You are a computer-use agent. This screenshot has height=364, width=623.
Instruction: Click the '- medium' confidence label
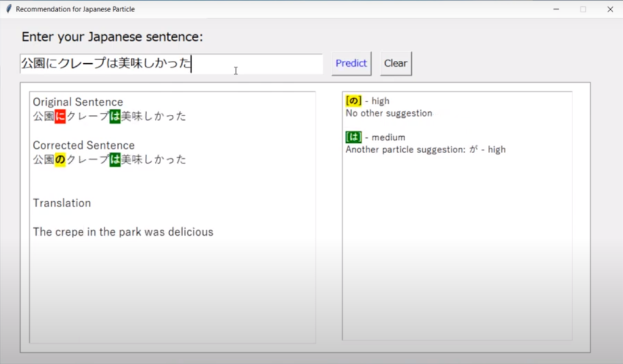click(385, 137)
